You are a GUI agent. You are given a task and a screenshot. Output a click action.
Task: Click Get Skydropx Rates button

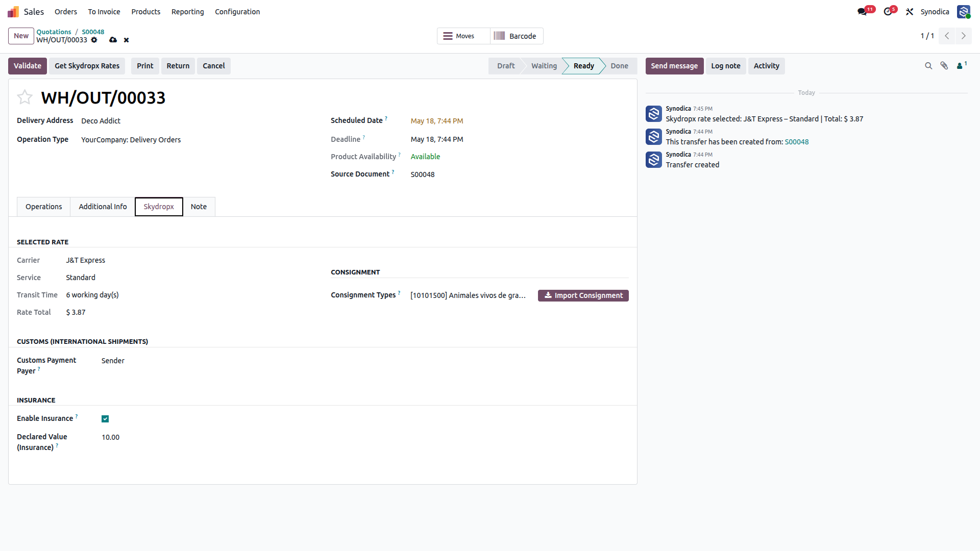[87, 66]
